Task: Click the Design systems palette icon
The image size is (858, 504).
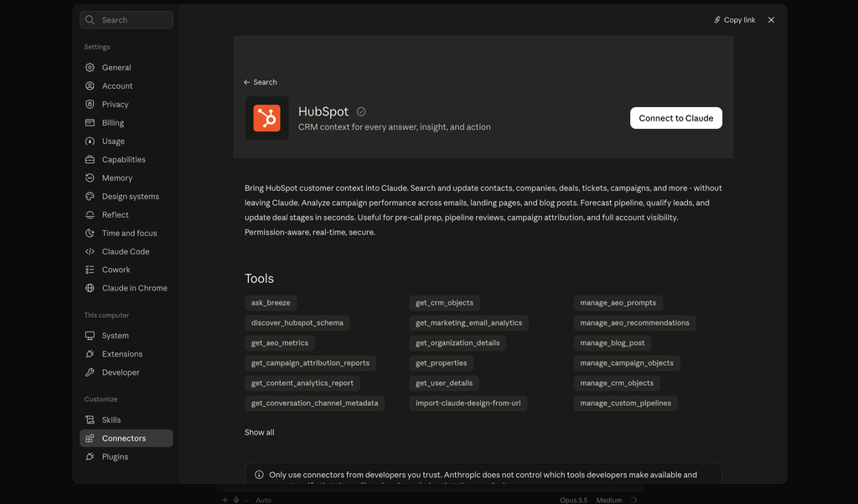Action: pos(90,196)
